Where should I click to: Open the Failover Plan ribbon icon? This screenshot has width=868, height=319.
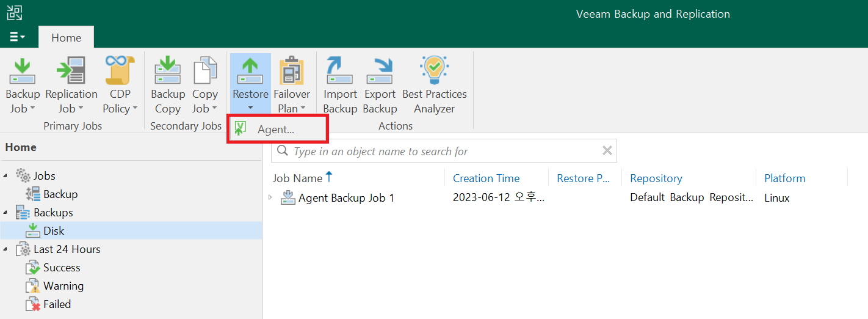(292, 71)
